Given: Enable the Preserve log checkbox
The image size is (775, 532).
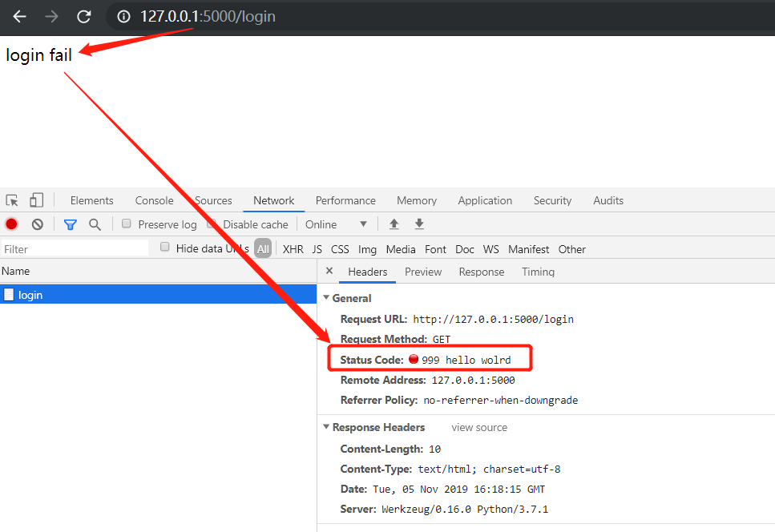Looking at the screenshot, I should pyautogui.click(x=126, y=224).
